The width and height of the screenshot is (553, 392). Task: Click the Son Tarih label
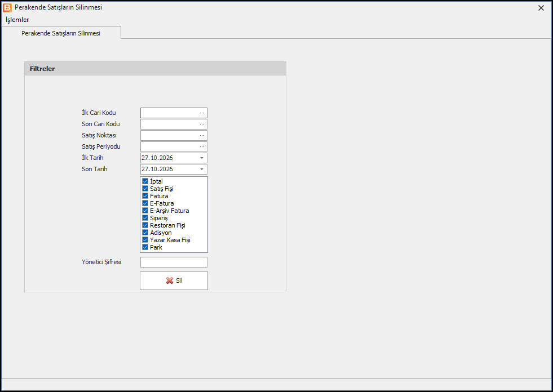coord(95,169)
